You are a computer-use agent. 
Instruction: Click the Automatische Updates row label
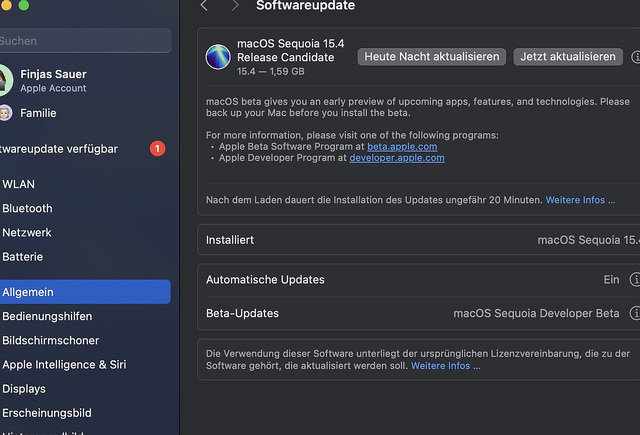(265, 280)
